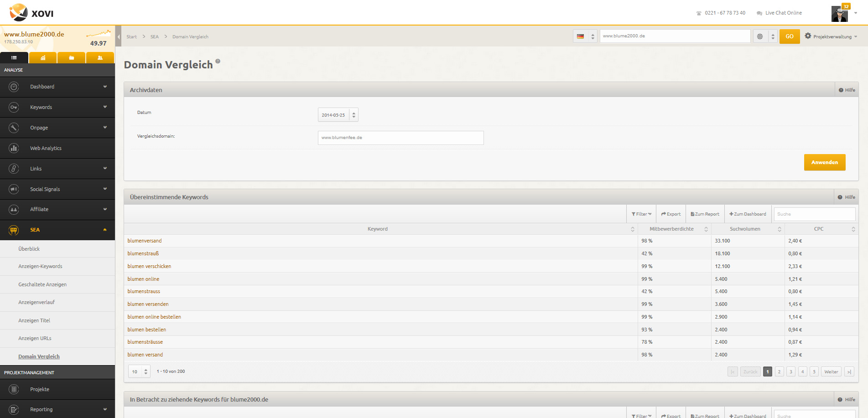Click Export in Übereinstimmende Keywords toolbar
Viewport: 868px width, 418px height.
pyautogui.click(x=671, y=214)
